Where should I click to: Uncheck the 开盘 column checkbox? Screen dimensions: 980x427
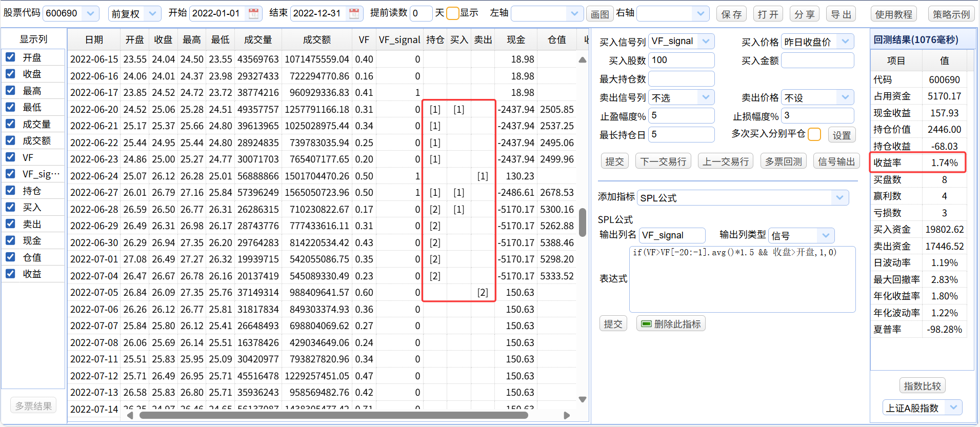tap(10, 57)
